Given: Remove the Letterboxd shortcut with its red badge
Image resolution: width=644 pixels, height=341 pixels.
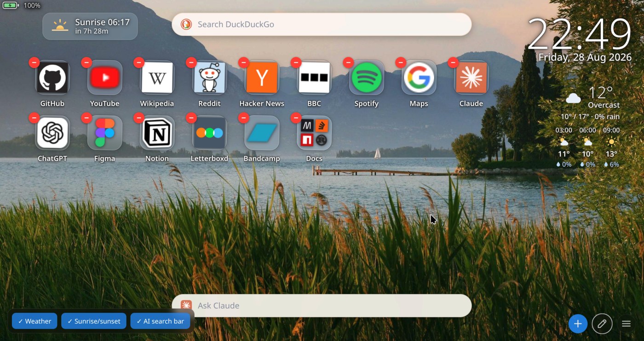Looking at the screenshot, I should pos(191,118).
